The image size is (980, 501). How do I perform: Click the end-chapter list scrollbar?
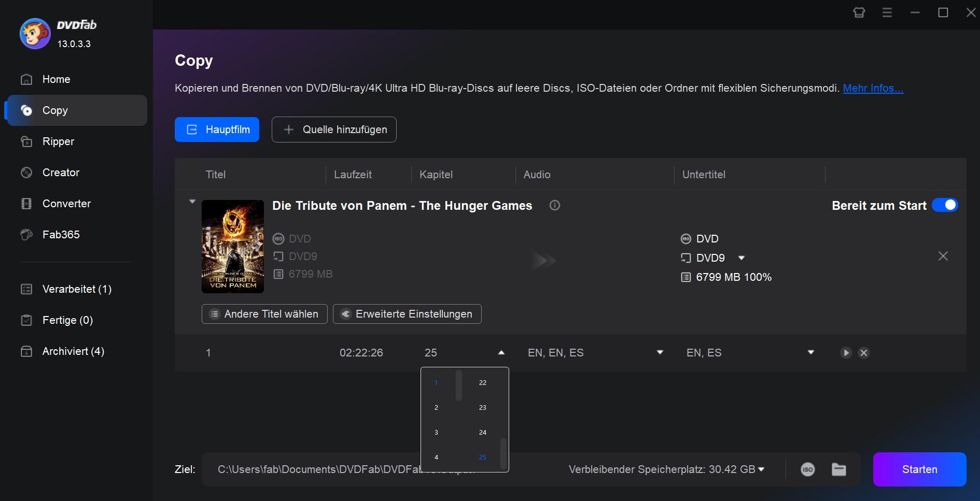coord(503,454)
